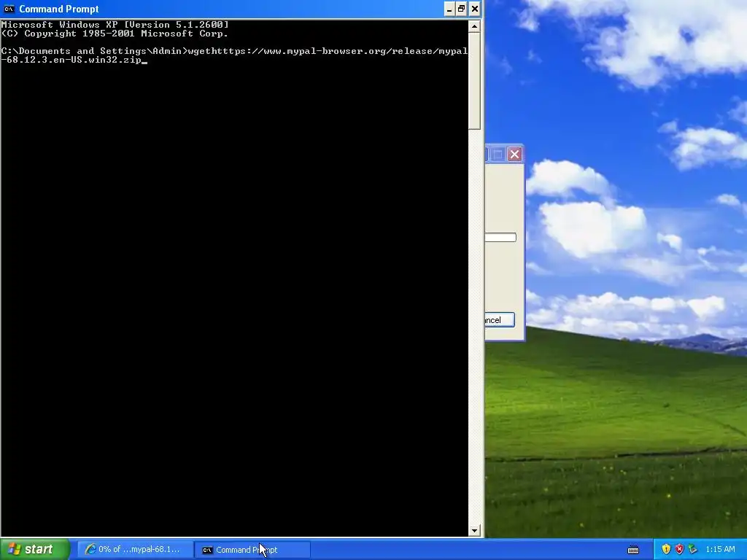The image size is (747, 560).
Task: Minimize the Command Prompt window
Action: (x=449, y=9)
